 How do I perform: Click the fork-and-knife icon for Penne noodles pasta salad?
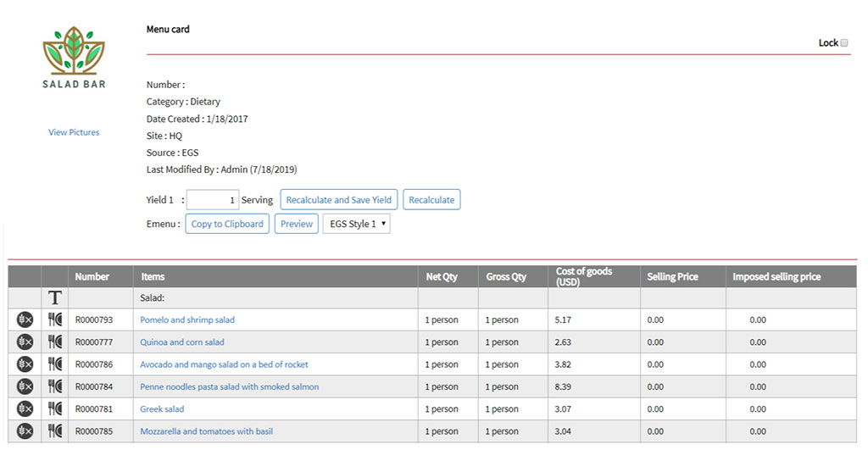(55, 386)
